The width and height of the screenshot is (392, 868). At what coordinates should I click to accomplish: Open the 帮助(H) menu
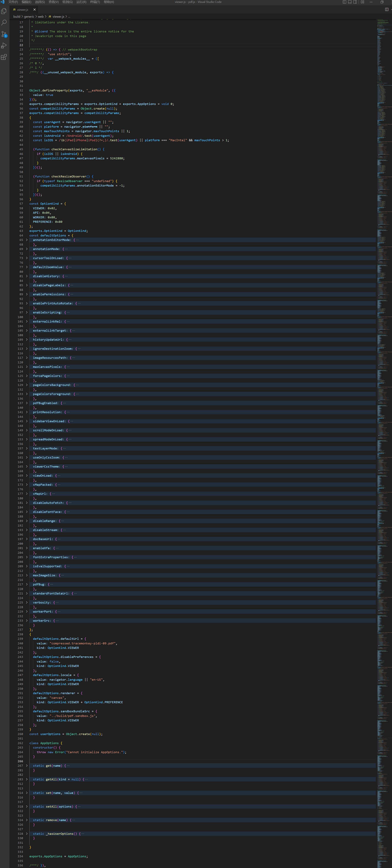click(x=109, y=2)
